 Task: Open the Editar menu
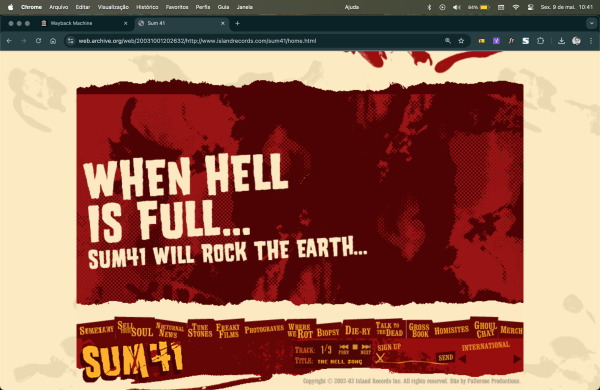(83, 7)
